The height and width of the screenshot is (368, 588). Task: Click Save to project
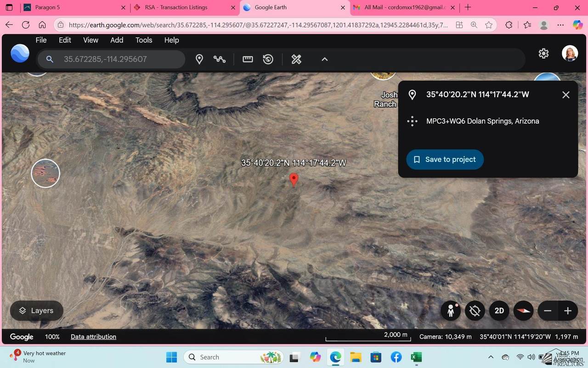pos(445,159)
